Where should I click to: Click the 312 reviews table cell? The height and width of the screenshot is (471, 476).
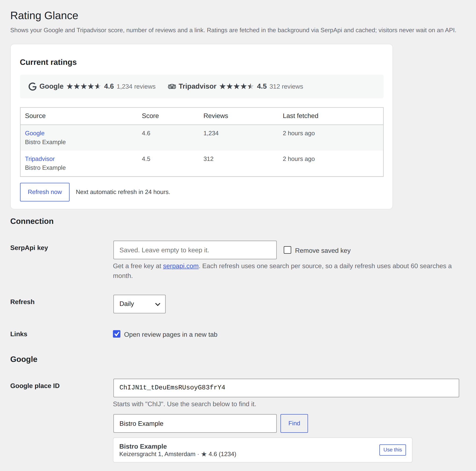[x=208, y=159]
